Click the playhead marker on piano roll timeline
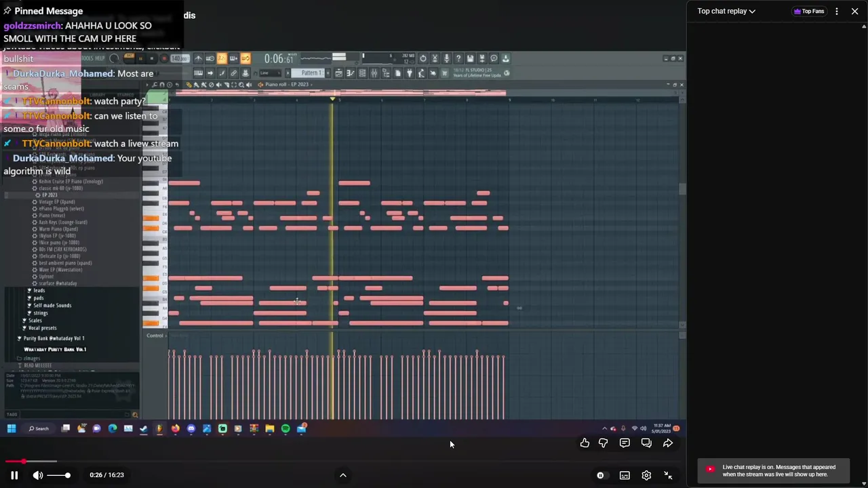The height and width of the screenshot is (488, 868). point(332,100)
